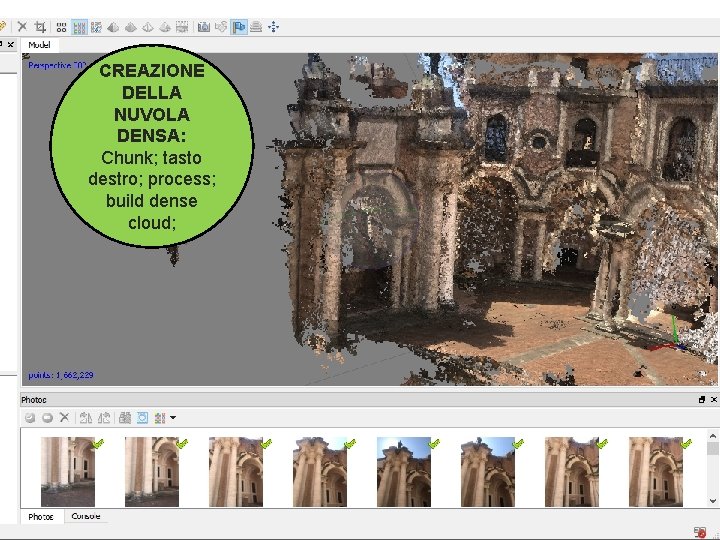720x540 pixels.
Task: Rotate photos left in Photos toolbar
Action: pos(86,418)
